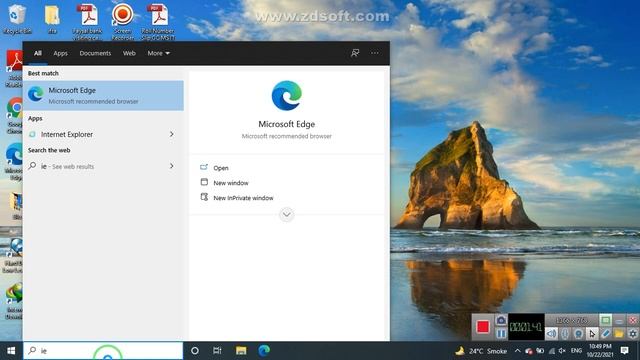640x360 pixels.
Task: Open the yellow folder desktop icon
Action: (x=52, y=18)
